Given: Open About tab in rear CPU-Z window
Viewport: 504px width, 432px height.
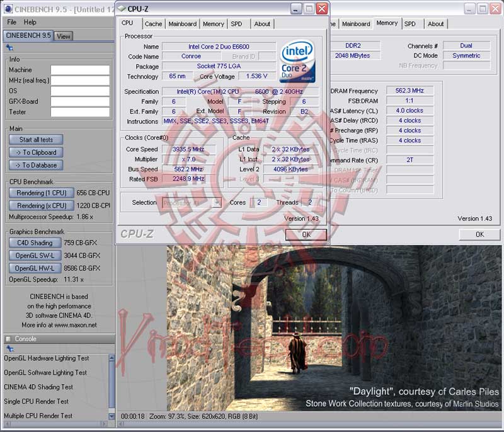Looking at the screenshot, I should tap(435, 24).
